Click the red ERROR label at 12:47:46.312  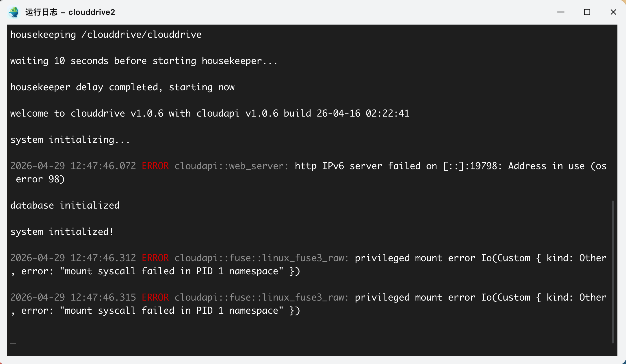tap(155, 258)
